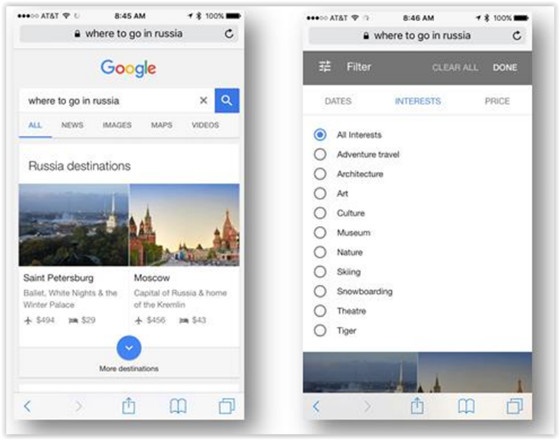Image resolution: width=560 pixels, height=440 pixels.
Task: Click the Saint Petersburg photo thumbnail
Action: pyautogui.click(x=74, y=225)
